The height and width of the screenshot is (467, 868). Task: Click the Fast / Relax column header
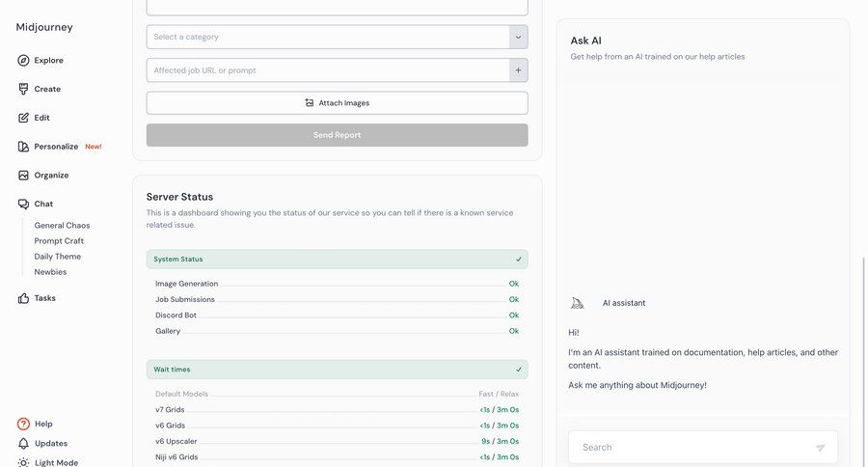click(x=499, y=394)
